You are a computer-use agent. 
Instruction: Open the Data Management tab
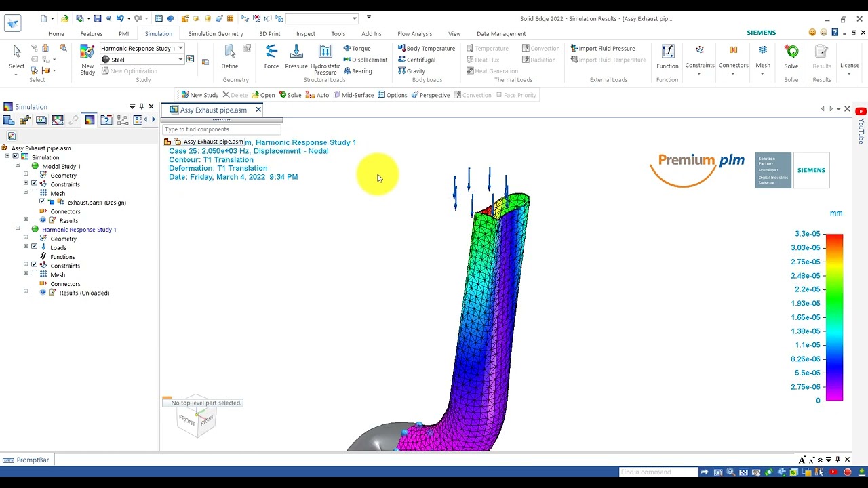(x=501, y=33)
